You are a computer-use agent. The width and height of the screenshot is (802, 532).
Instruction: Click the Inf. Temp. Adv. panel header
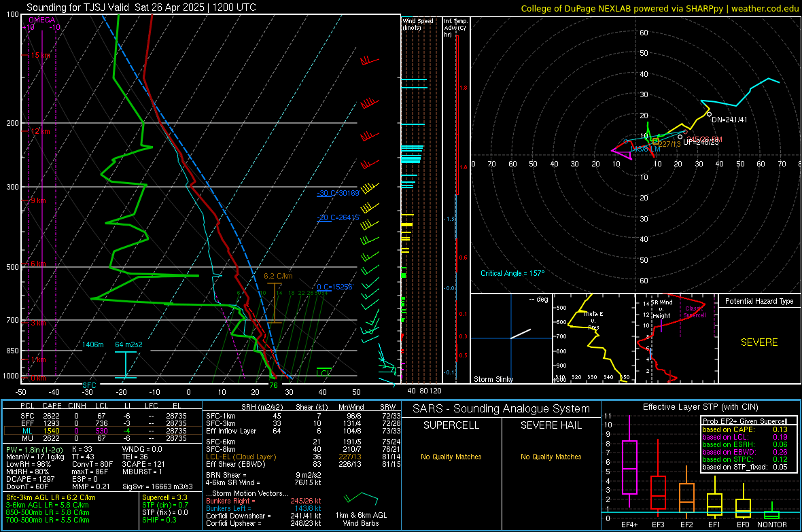[x=455, y=28]
